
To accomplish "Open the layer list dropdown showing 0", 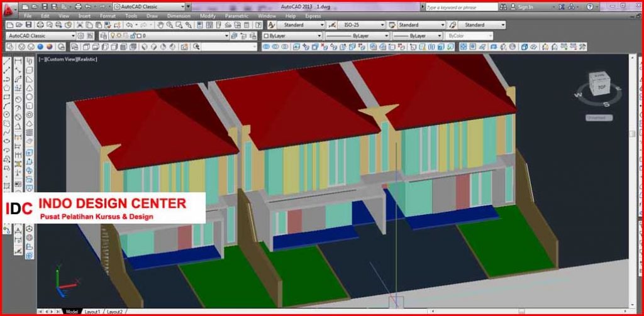I will (x=169, y=36).
